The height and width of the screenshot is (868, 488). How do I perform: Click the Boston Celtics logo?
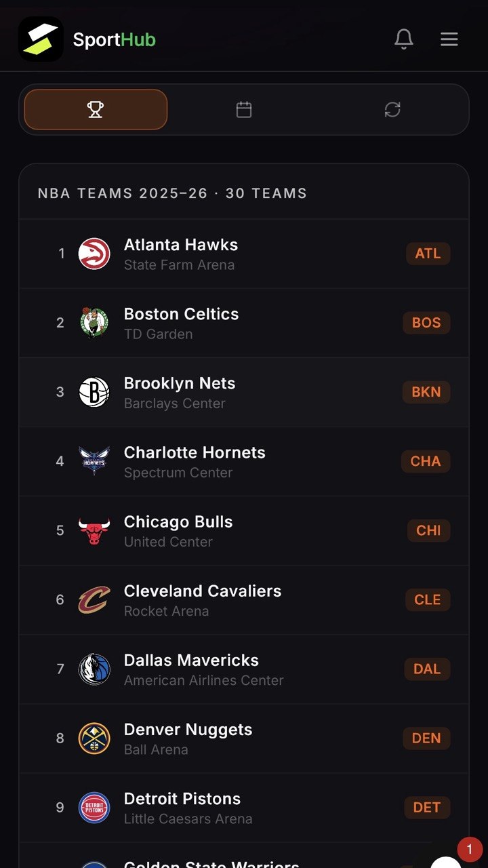tap(94, 323)
